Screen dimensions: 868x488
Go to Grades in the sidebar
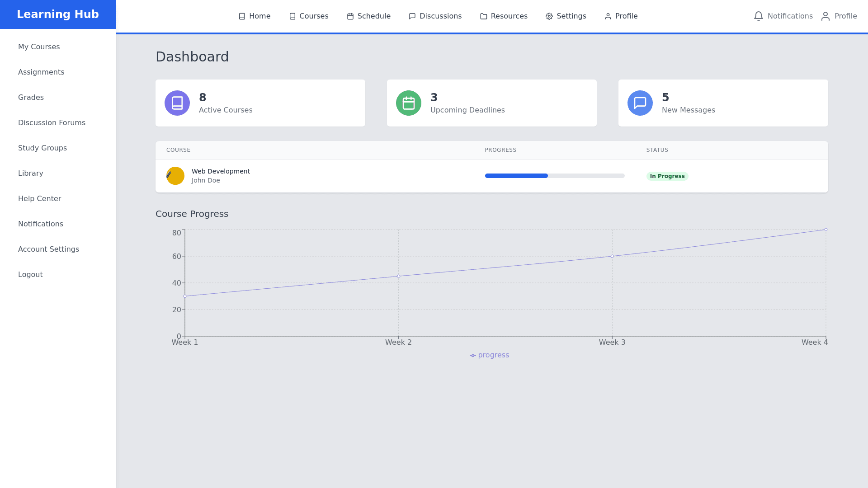(31, 98)
